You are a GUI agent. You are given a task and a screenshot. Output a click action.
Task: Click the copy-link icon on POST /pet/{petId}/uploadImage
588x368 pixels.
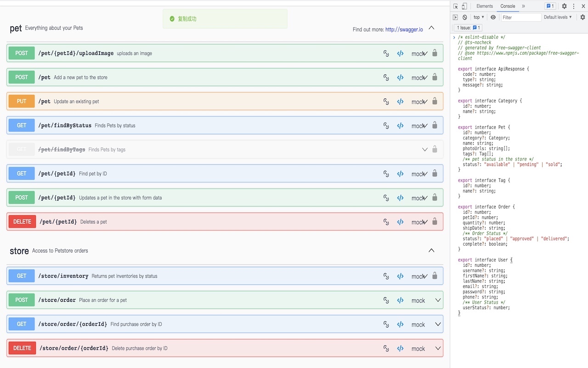click(386, 53)
